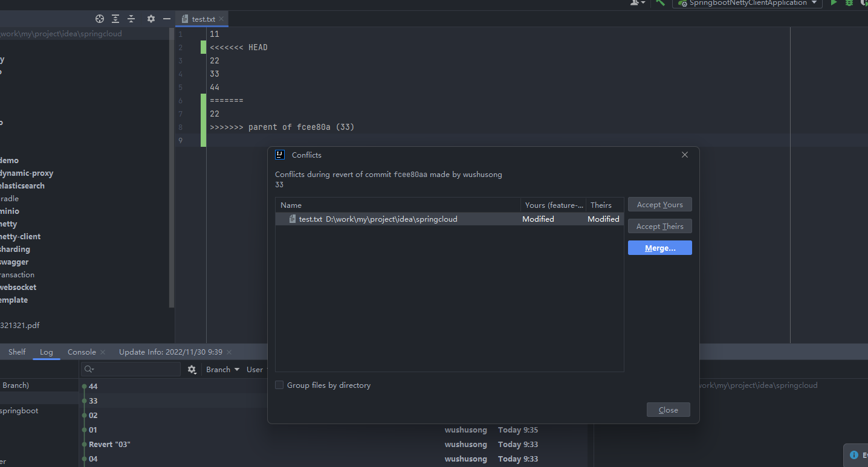The height and width of the screenshot is (467, 868).
Task: Click the Merge... button
Action: (659, 248)
